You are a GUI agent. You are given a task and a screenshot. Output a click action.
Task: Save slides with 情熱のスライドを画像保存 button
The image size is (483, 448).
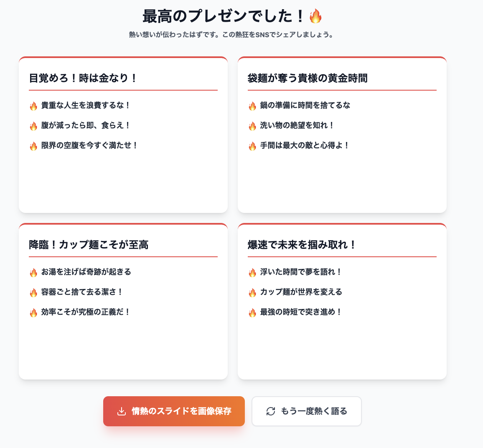point(174,411)
